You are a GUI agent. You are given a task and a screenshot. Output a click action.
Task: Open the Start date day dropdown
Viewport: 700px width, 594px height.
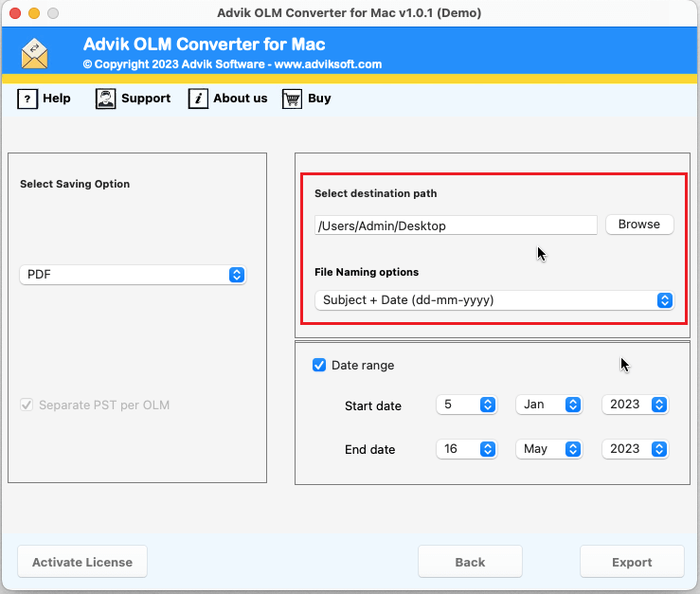(x=467, y=405)
